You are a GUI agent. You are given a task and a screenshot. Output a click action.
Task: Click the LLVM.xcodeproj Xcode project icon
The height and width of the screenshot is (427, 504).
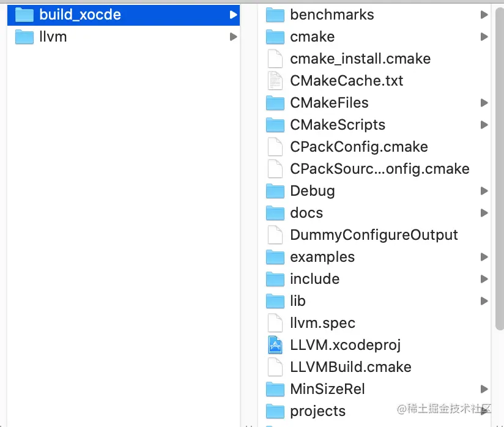pyautogui.click(x=275, y=345)
